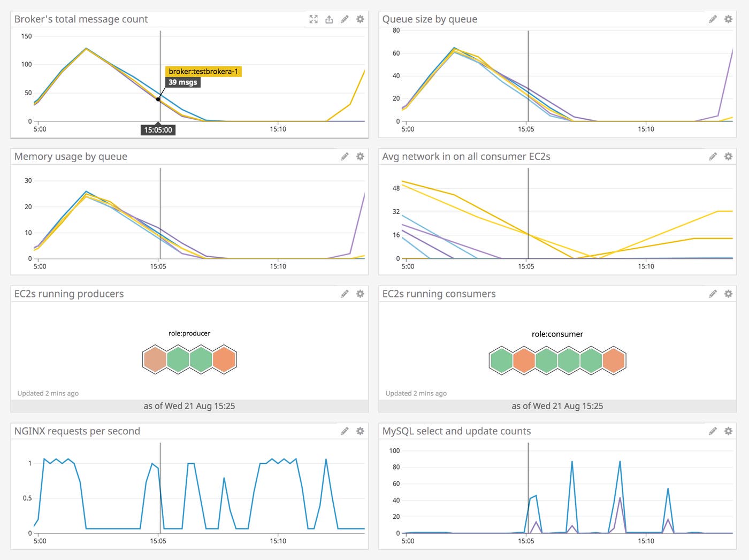Edit Memory usage by queue with the pencil icon
The image size is (749, 560).
[x=345, y=156]
